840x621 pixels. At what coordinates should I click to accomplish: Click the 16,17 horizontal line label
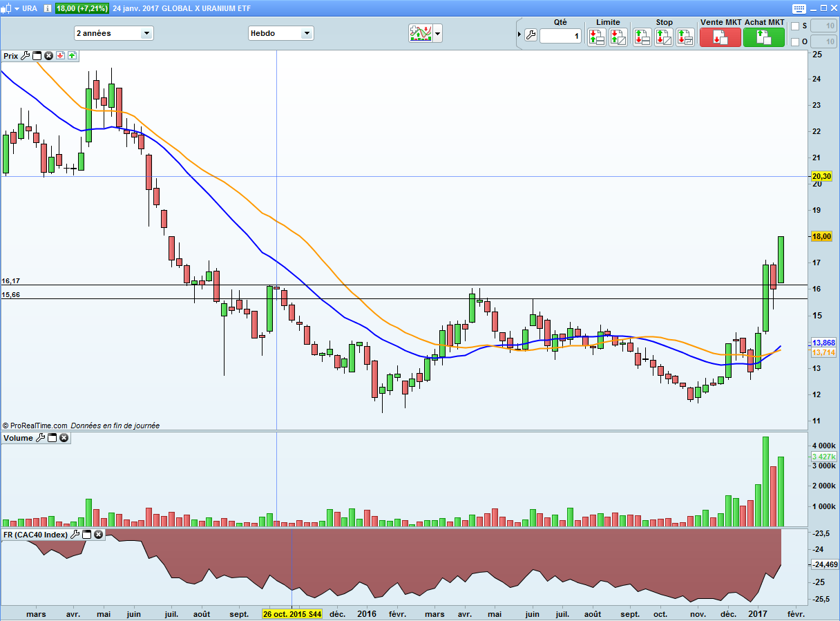point(10,281)
